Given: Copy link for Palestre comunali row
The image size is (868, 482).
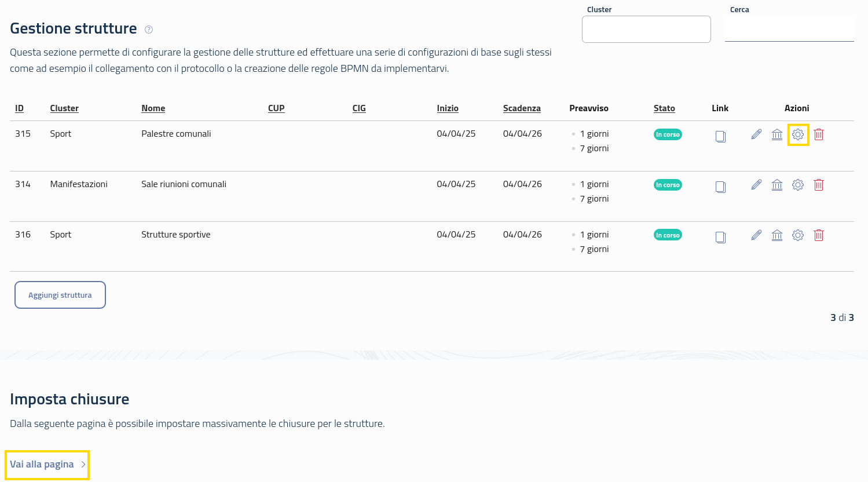Looking at the screenshot, I should [x=720, y=137].
